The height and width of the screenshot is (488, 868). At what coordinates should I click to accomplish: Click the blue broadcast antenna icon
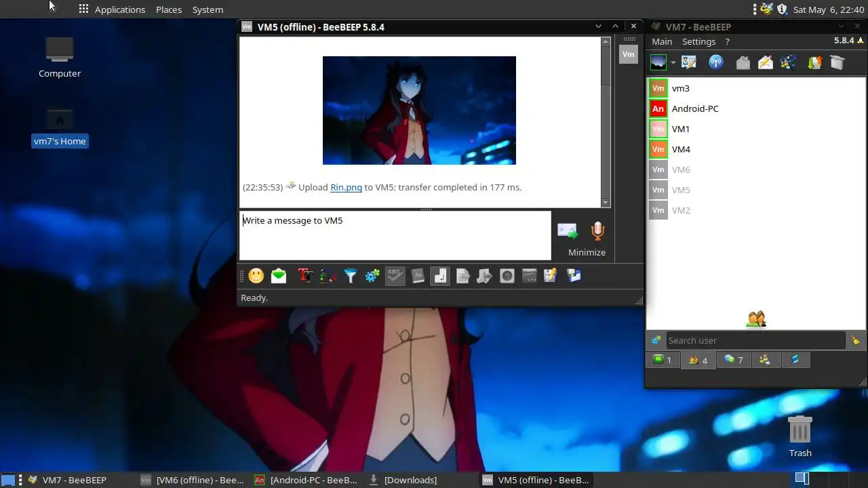[716, 62]
